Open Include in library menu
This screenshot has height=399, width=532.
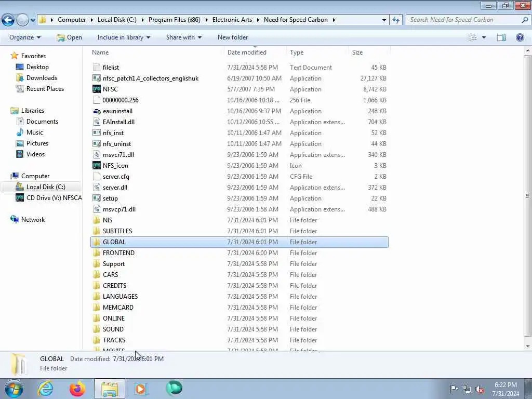coord(124,37)
